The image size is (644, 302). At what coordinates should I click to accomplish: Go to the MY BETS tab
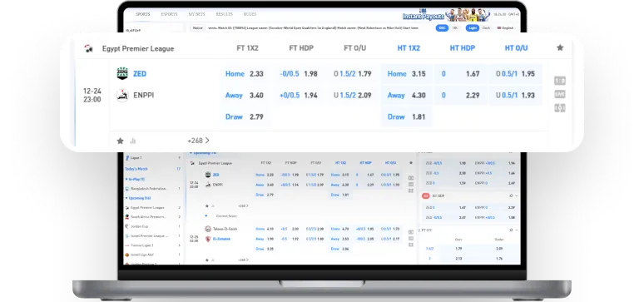coord(196,14)
